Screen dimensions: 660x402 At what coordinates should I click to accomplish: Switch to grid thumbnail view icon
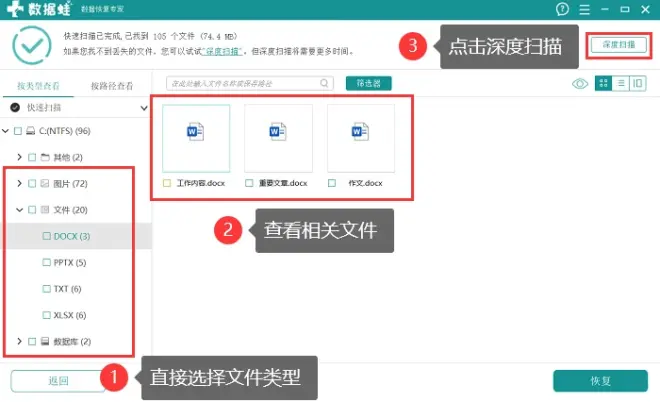tap(603, 83)
